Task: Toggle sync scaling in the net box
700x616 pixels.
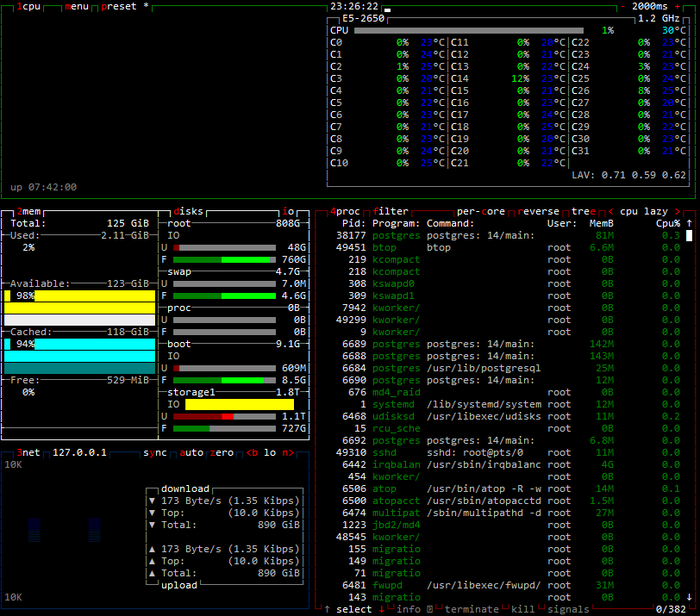Action: click(155, 453)
